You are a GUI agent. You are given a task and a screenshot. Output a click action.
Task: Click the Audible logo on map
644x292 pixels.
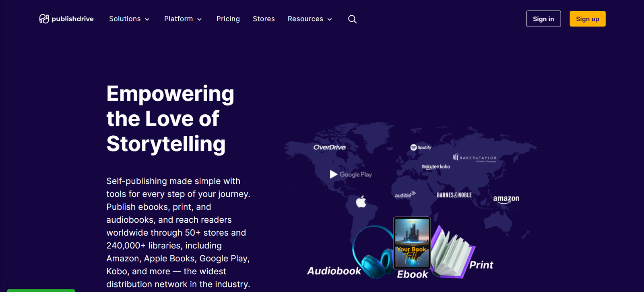pyautogui.click(x=405, y=195)
